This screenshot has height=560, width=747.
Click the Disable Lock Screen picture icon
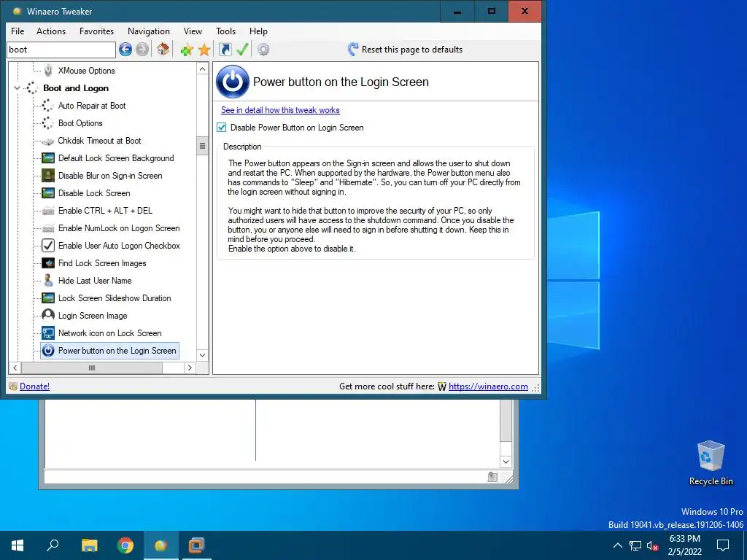pos(48,192)
